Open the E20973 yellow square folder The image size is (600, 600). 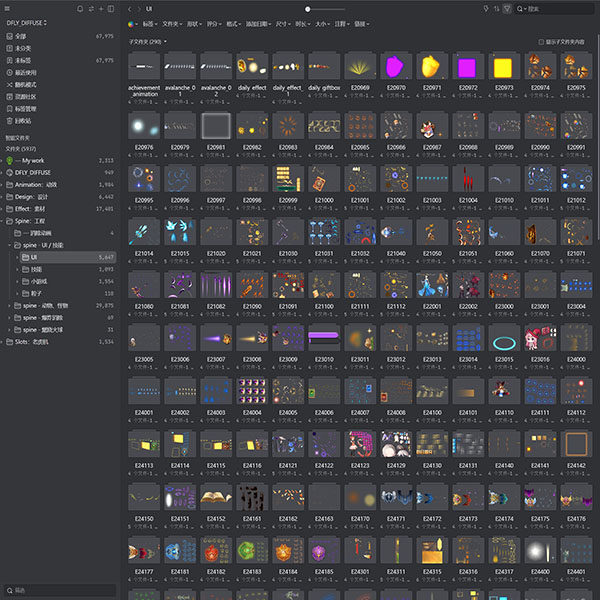click(x=504, y=66)
